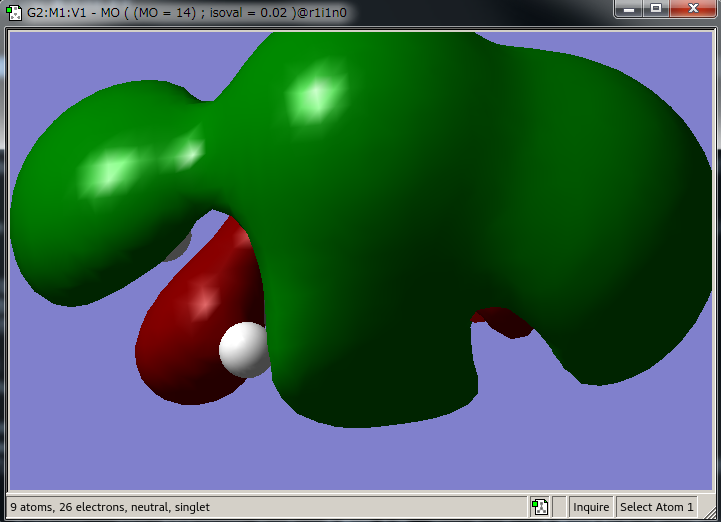Click the molecule file icon in status bar
This screenshot has height=522, width=721.
point(540,507)
